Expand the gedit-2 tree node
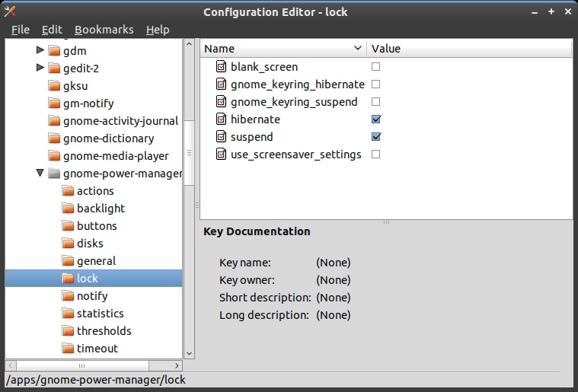 tap(40, 68)
